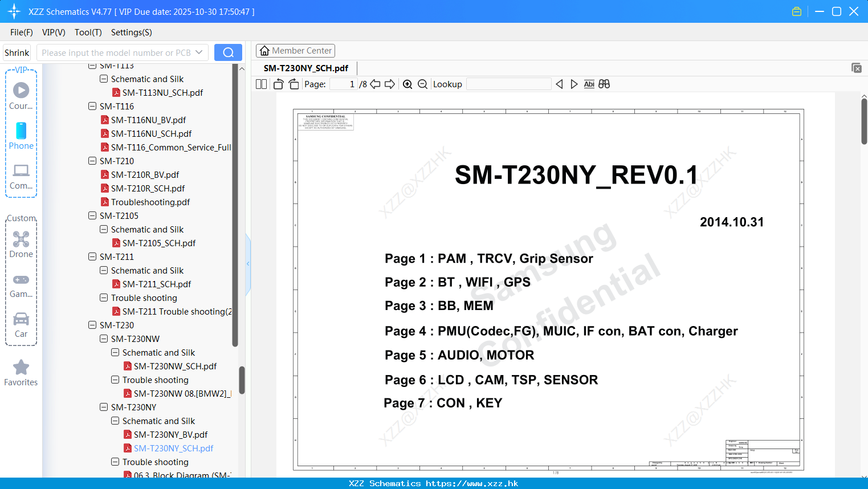Select the Phone category
Viewport: 868px width, 489px height.
[x=21, y=136]
